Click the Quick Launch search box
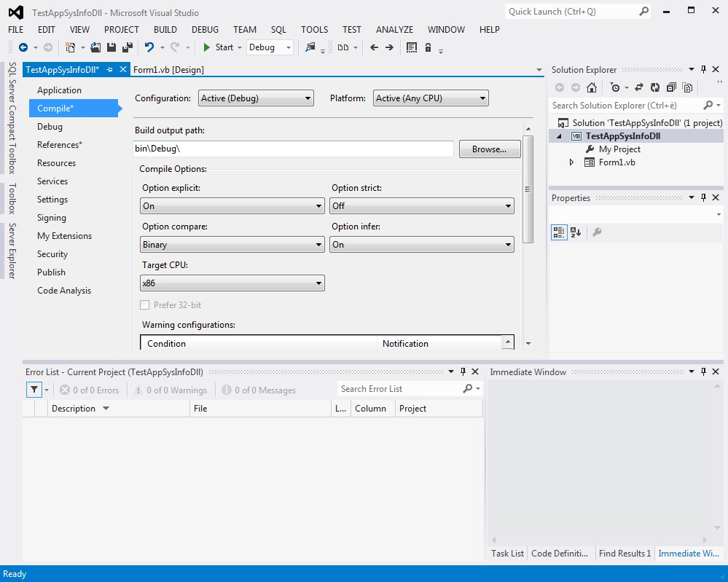This screenshot has height=582, width=728. coord(578,11)
